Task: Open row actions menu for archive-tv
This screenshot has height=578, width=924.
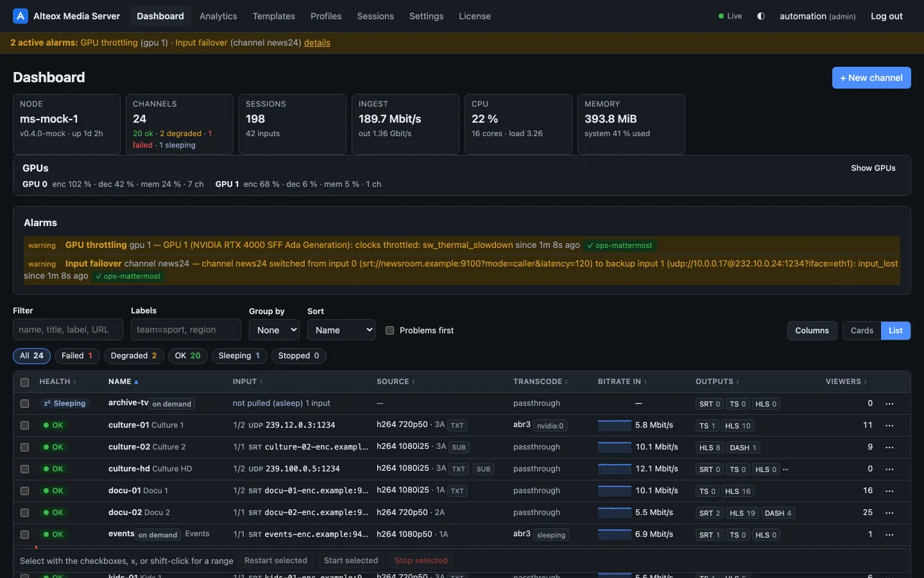Action: coord(889,404)
